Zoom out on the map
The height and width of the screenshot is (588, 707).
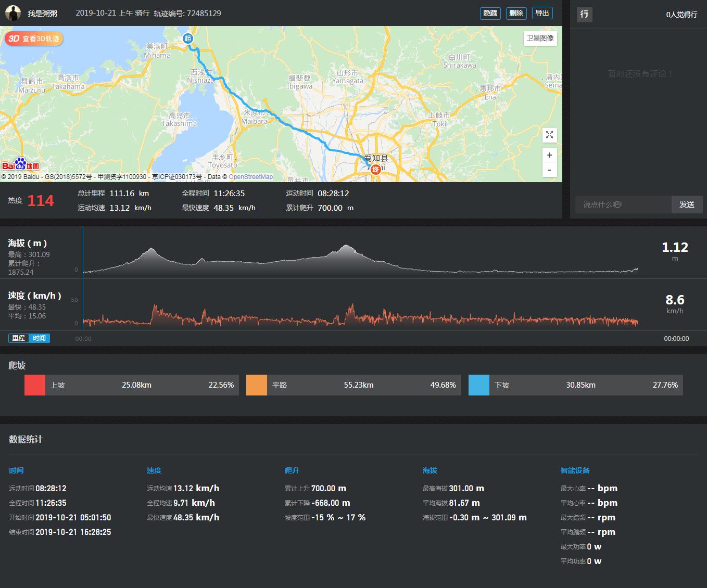click(x=549, y=170)
